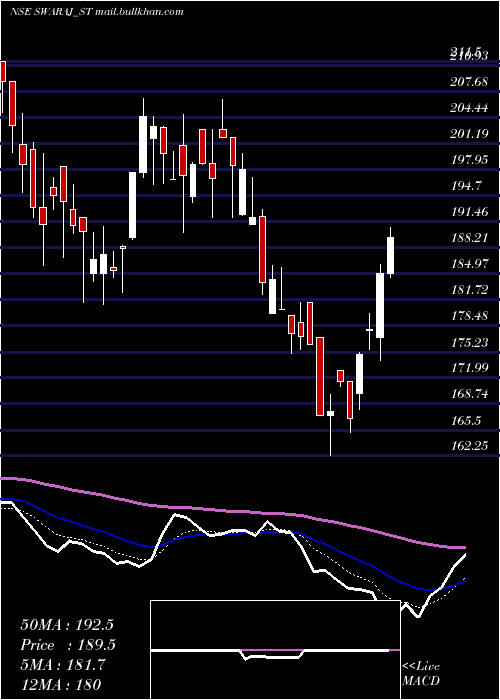Click the 175.23 price level label

coord(469,342)
